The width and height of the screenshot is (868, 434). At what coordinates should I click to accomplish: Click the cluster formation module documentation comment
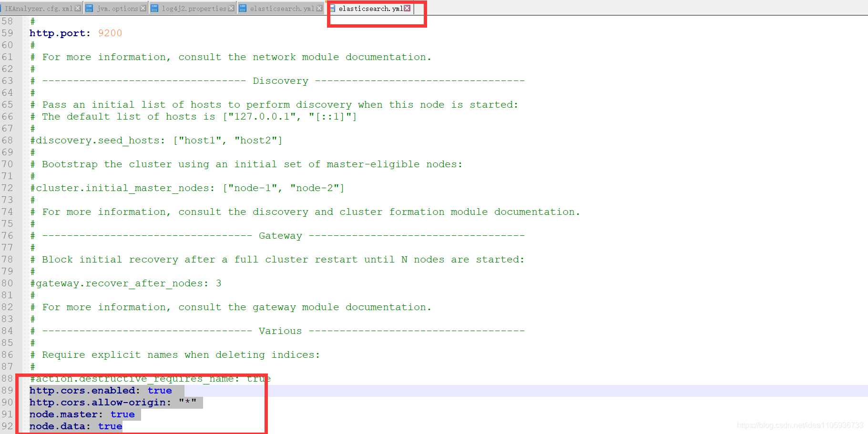point(305,212)
